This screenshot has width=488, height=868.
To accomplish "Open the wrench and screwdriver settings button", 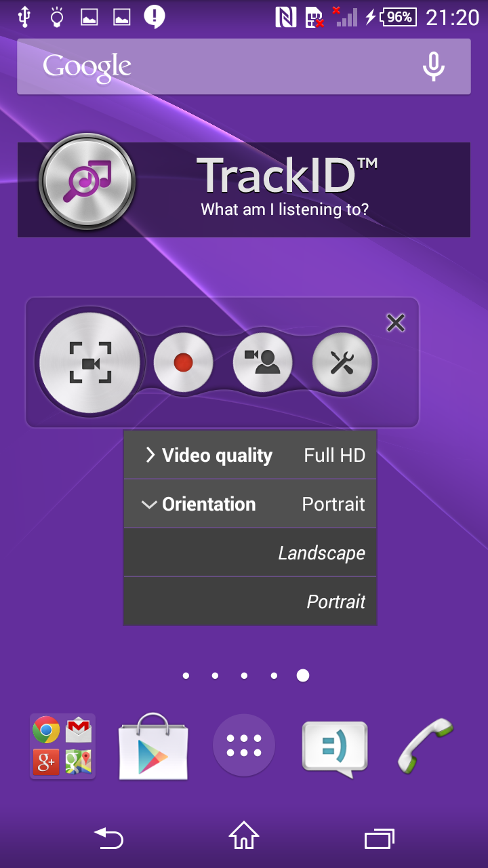I will pos(342,363).
